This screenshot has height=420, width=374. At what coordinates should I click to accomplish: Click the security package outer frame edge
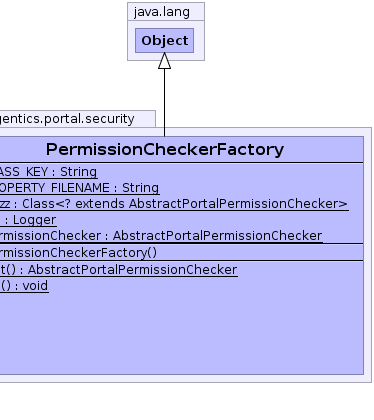371,255
